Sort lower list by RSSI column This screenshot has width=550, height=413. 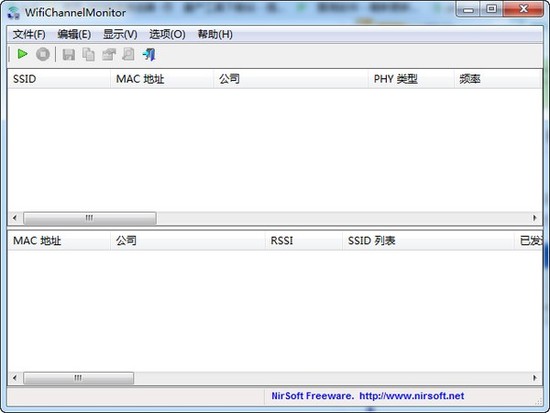tap(304, 241)
